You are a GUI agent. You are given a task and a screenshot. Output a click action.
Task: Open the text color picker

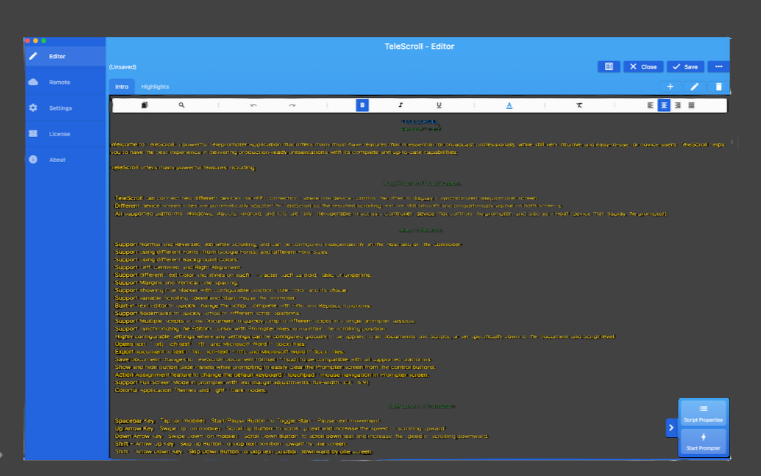point(509,105)
